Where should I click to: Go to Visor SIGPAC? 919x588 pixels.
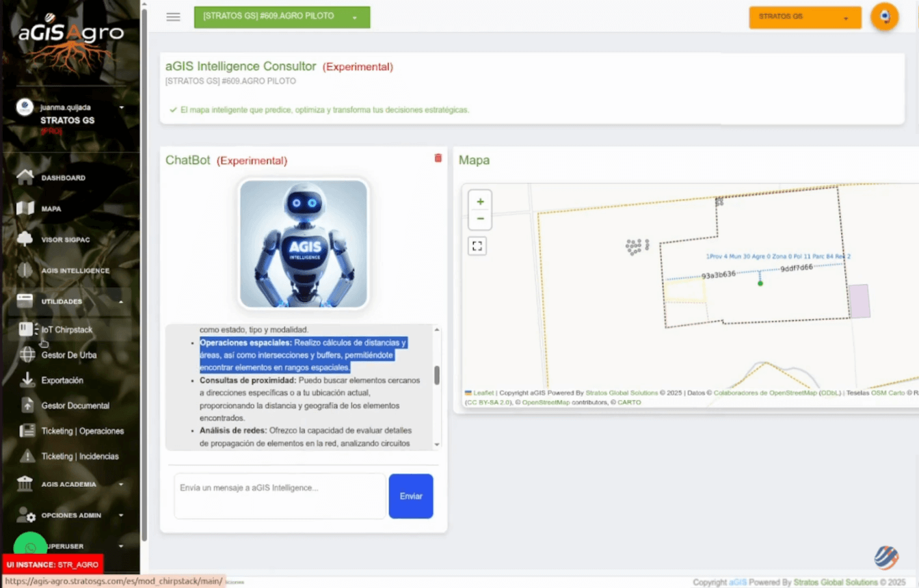tap(65, 240)
